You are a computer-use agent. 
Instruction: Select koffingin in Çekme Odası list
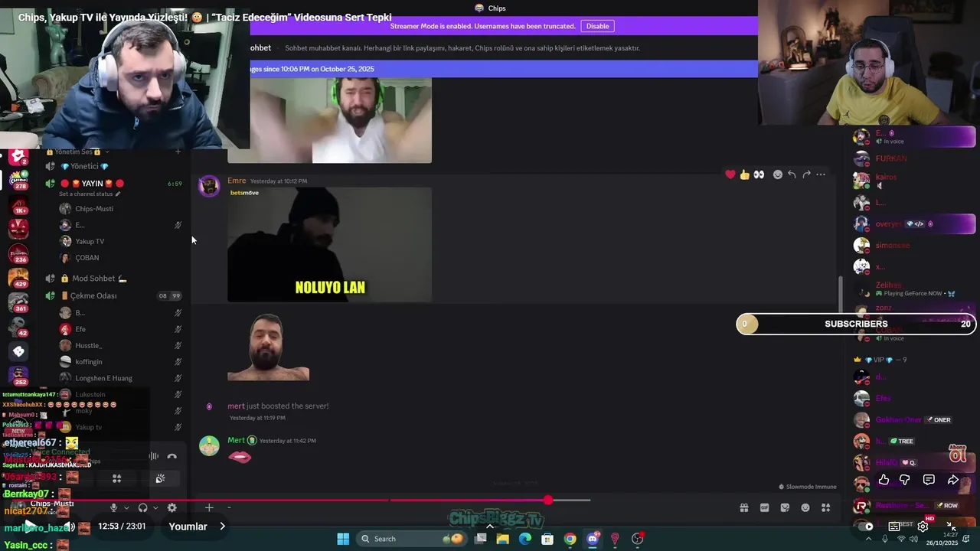pos(88,362)
